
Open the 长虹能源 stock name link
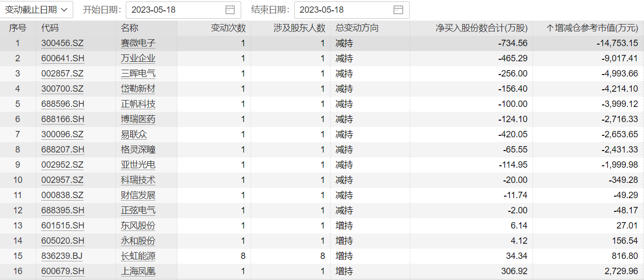[x=138, y=256]
